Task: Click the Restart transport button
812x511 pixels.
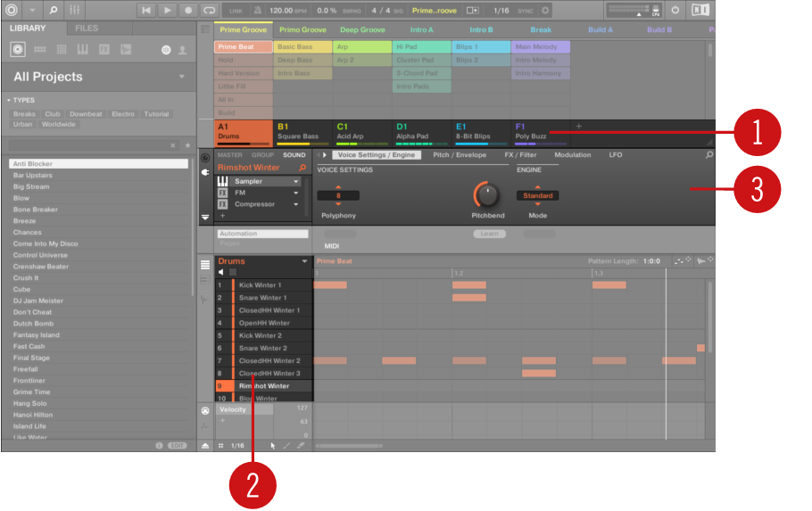Action: (x=146, y=10)
